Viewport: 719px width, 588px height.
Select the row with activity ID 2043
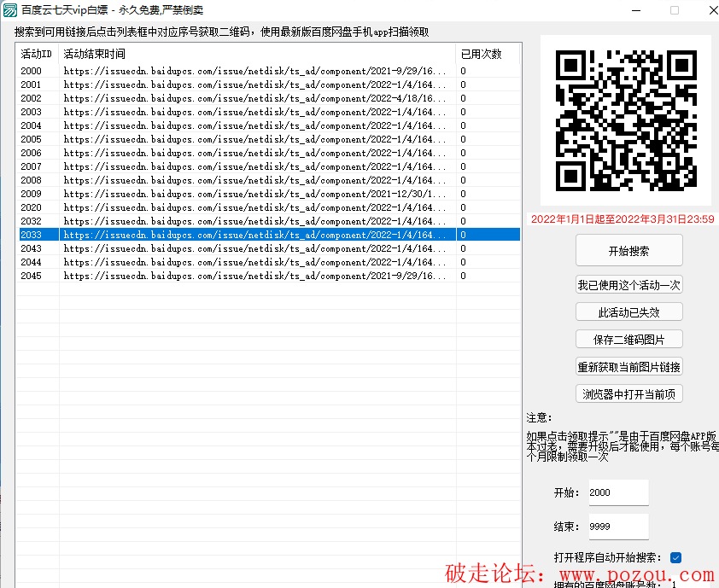268,248
